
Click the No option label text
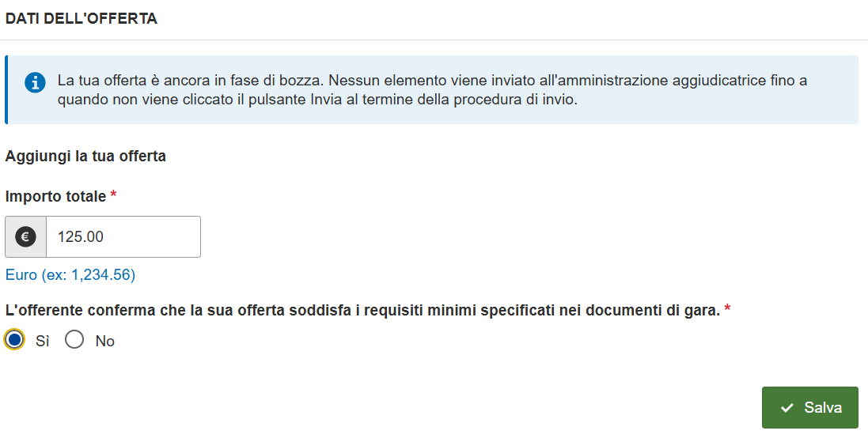(x=104, y=342)
